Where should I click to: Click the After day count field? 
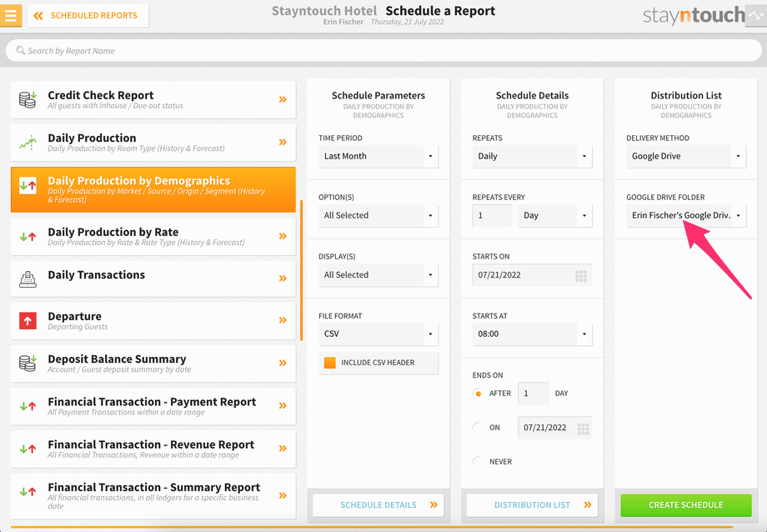[534, 394]
